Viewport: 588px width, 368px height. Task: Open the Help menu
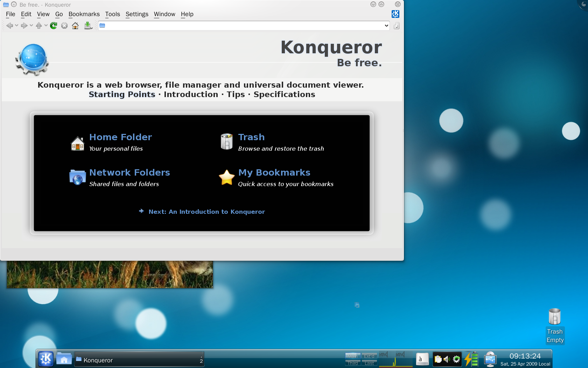pos(187,14)
